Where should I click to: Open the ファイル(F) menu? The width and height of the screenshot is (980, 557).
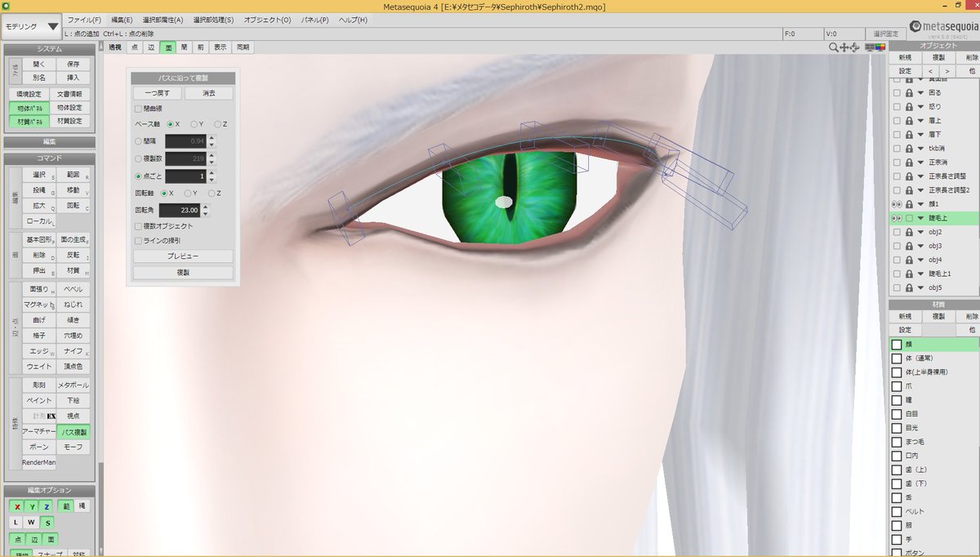click(86, 19)
